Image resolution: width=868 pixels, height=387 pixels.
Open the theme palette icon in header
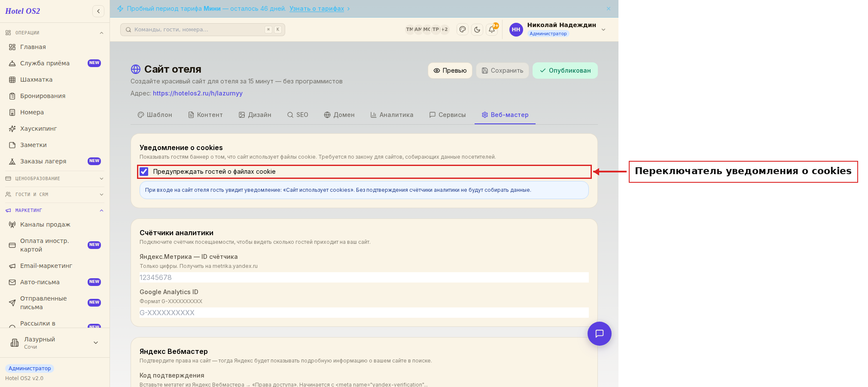click(x=463, y=29)
